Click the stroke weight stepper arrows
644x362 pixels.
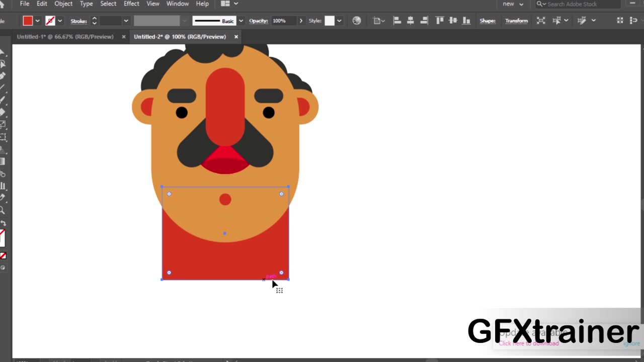click(94, 21)
